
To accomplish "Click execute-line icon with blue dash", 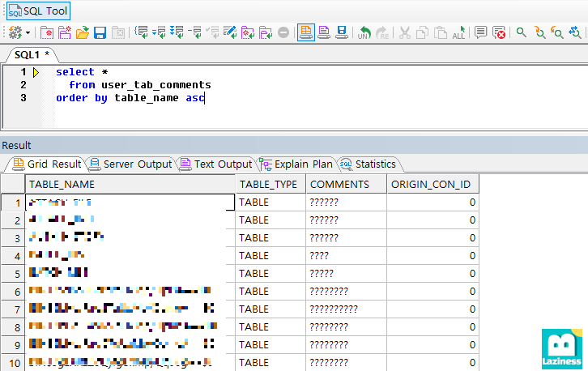I will (x=194, y=32).
